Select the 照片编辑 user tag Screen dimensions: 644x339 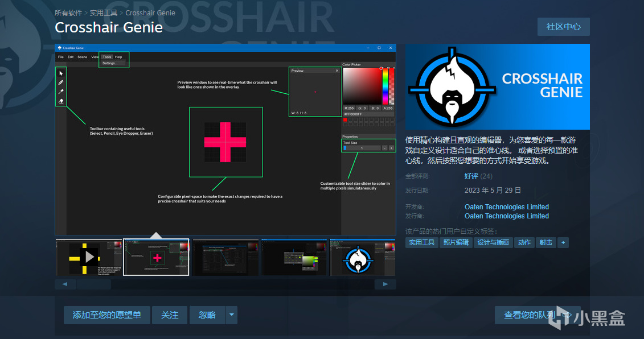(x=456, y=242)
